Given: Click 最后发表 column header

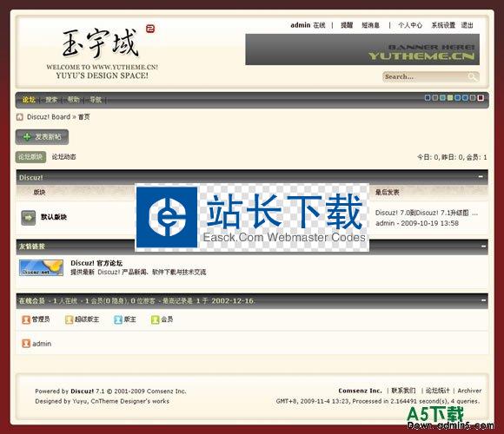Looking at the screenshot, I should point(388,193).
